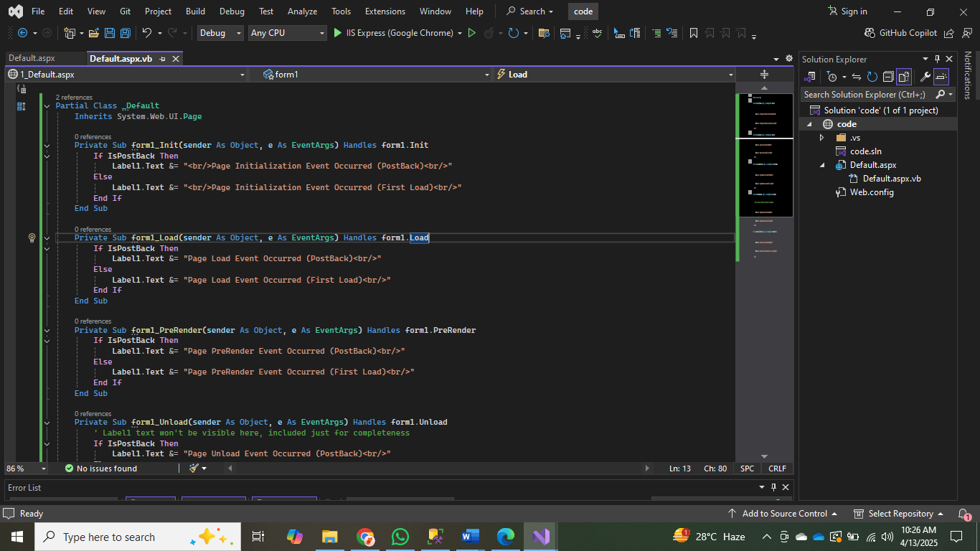Screen dimensions: 980x551
Task: Click the blue Restart/refresh browser icon
Action: [514, 33]
